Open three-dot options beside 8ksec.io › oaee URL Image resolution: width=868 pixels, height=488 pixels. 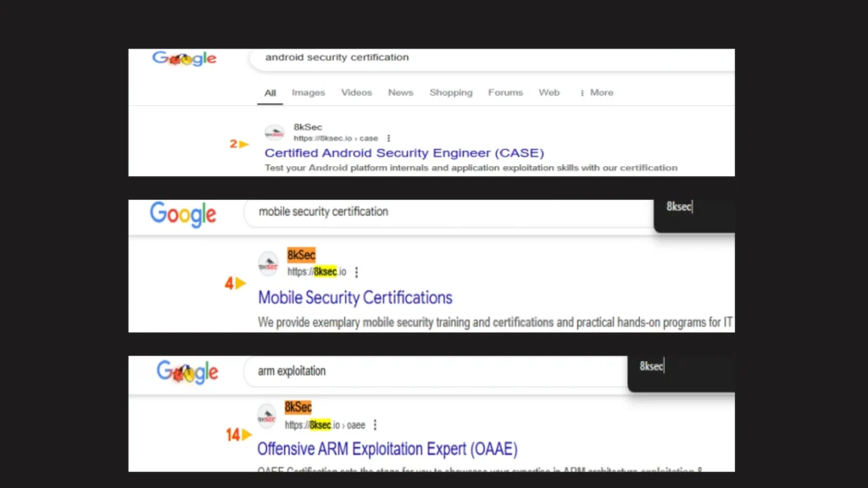pyautogui.click(x=376, y=425)
